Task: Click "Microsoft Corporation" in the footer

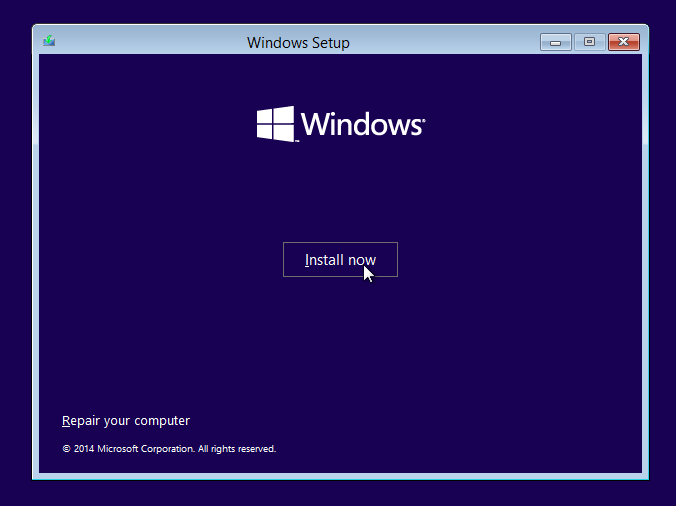Action: pos(147,449)
